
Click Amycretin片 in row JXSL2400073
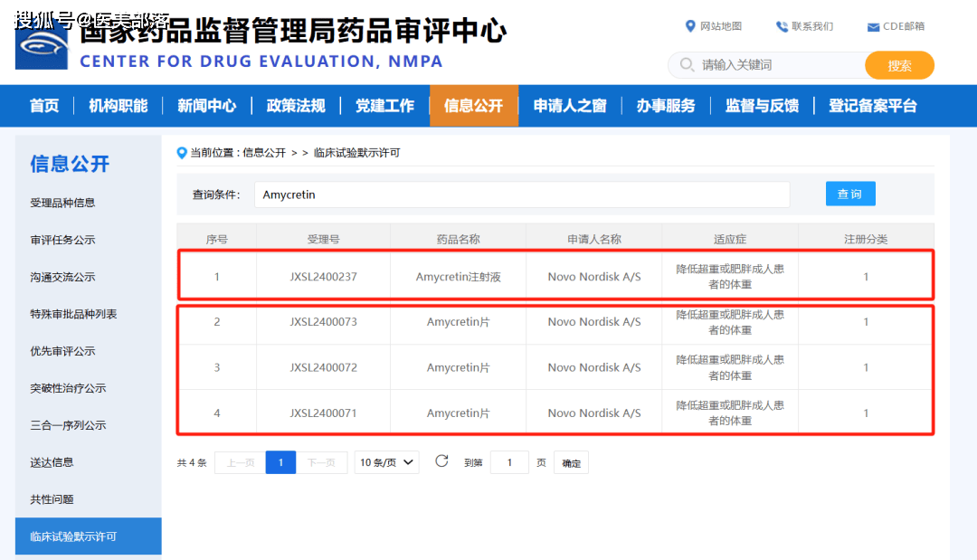tap(458, 322)
